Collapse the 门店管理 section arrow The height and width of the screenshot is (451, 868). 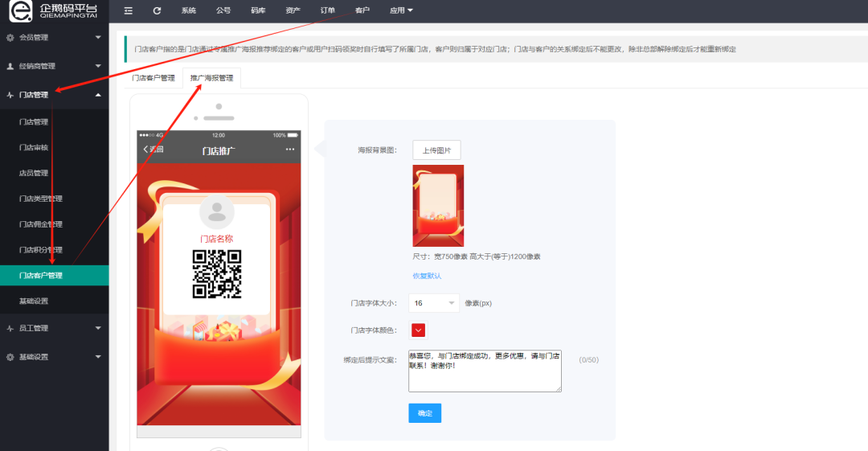[98, 95]
